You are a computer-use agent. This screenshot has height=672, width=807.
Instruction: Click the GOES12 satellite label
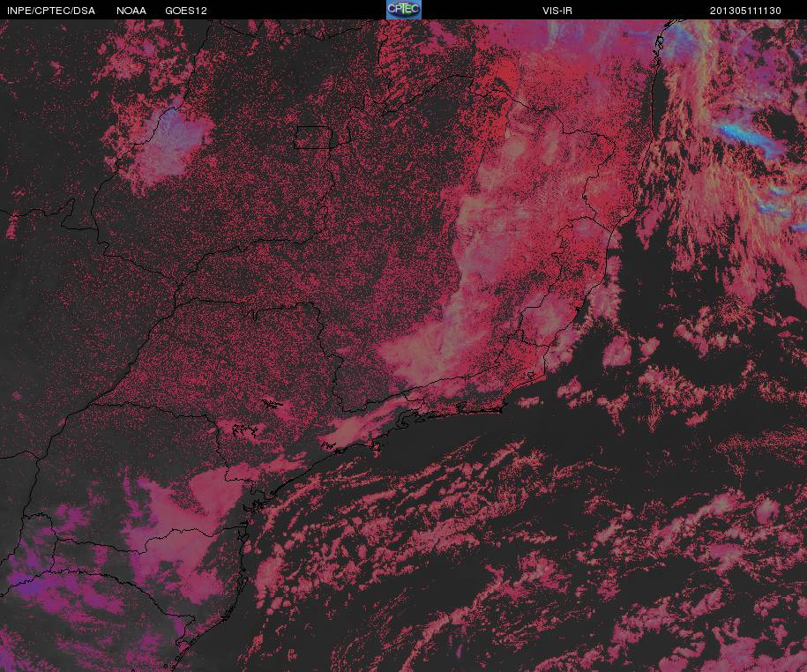coord(186,11)
